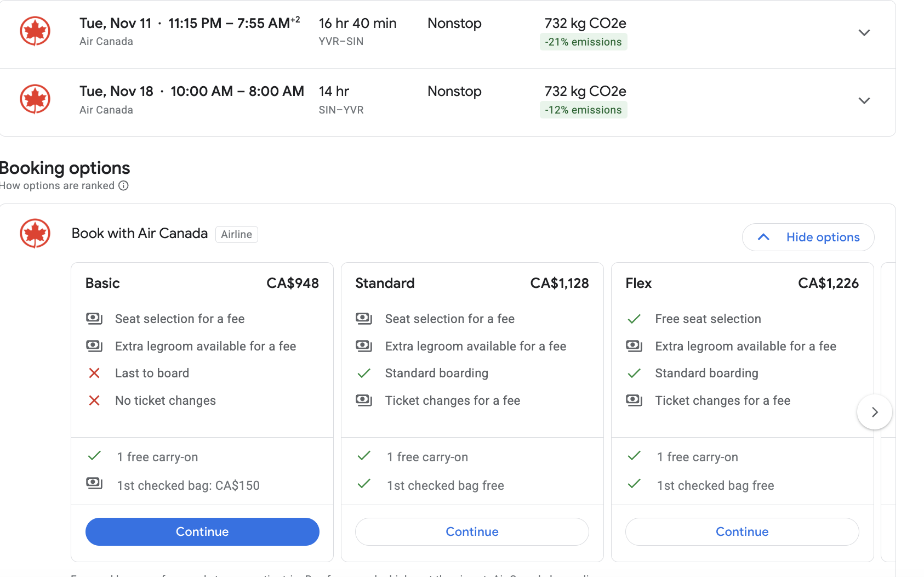Click checkmark beside Flex Standard boarding
This screenshot has width=924, height=577.
634,374
